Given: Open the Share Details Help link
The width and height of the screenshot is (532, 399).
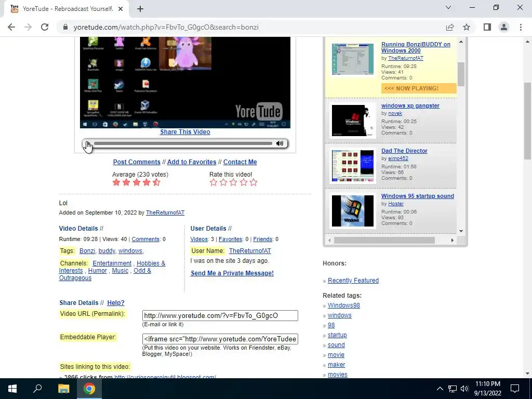Looking at the screenshot, I should coord(116,303).
